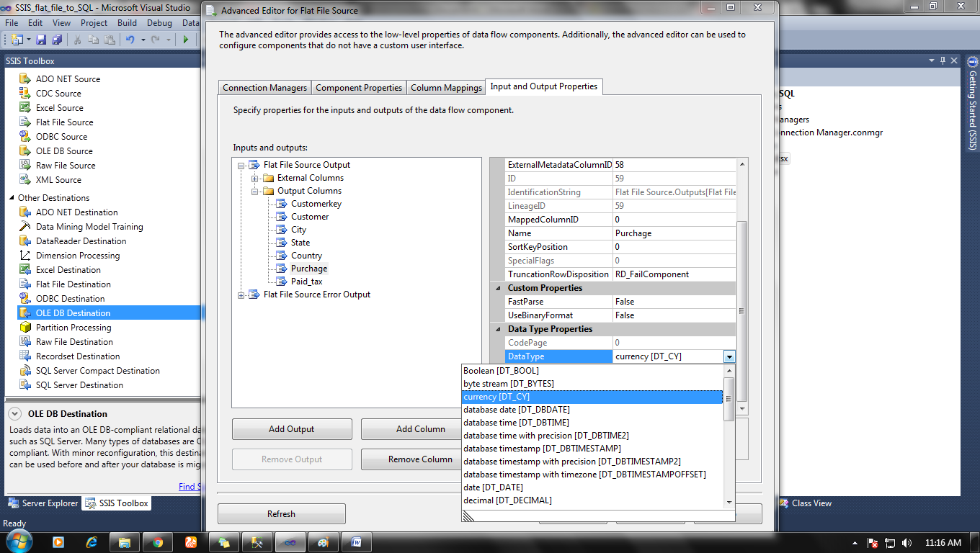Open the Undo history dropdown arrow

pos(143,40)
